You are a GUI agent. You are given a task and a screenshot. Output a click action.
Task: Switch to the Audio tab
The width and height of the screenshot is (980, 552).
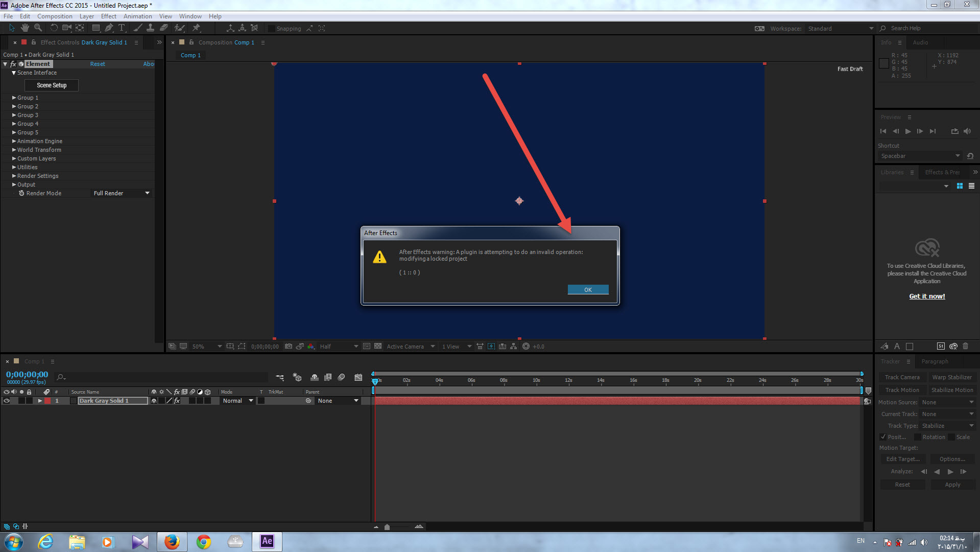(920, 42)
